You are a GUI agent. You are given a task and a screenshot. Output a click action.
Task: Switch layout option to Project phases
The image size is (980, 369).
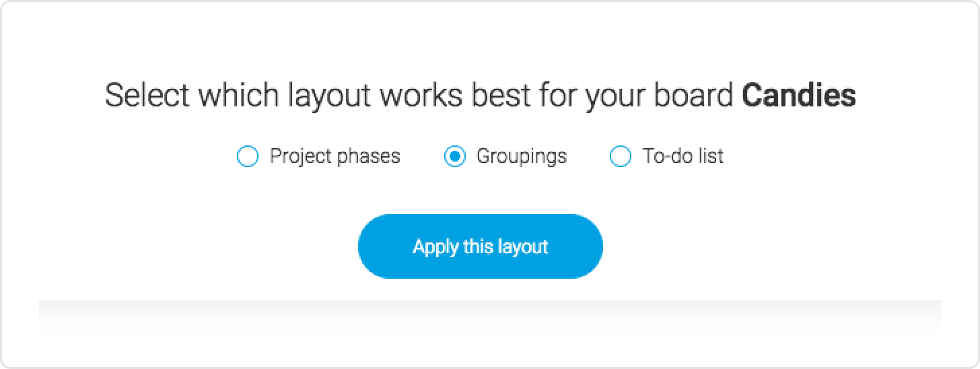point(248,157)
